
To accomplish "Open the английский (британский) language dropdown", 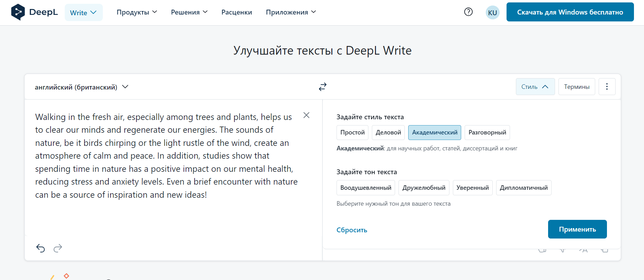I will click(x=81, y=87).
